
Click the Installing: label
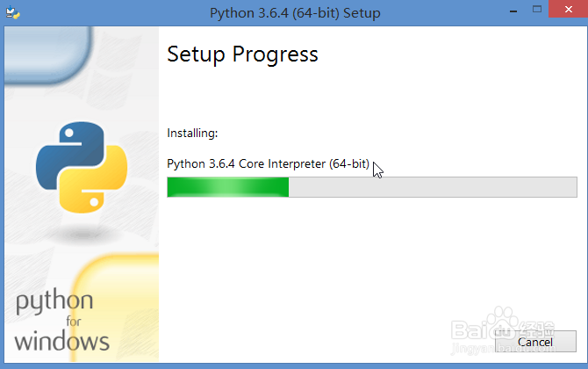coord(192,134)
